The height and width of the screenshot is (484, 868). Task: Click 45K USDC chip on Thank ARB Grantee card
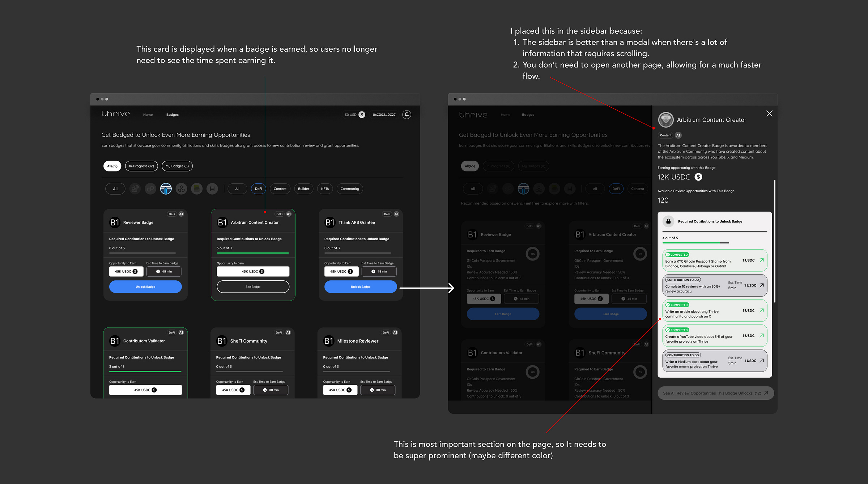tap(341, 272)
